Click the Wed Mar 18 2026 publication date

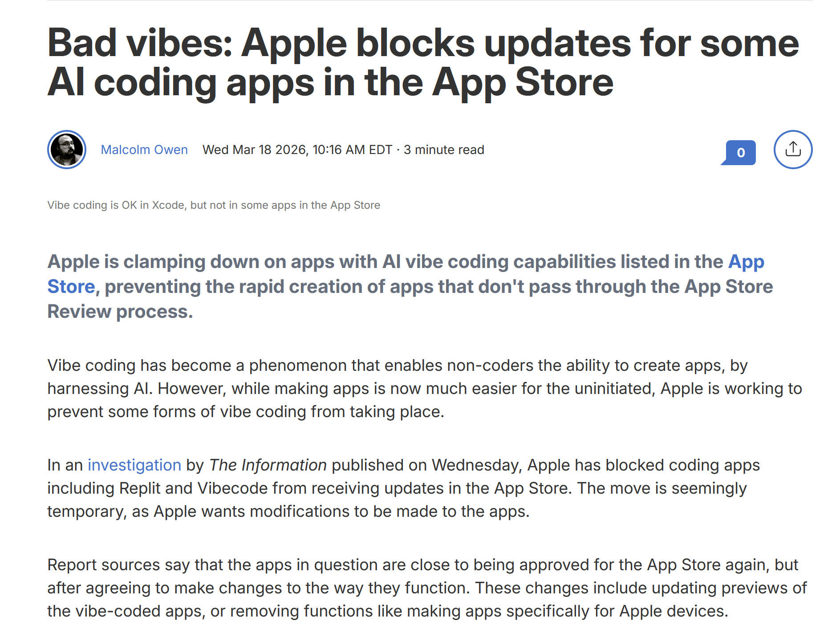[255, 150]
